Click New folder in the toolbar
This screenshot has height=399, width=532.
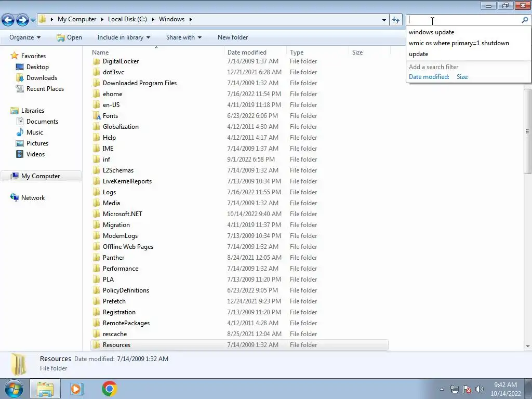233,37
